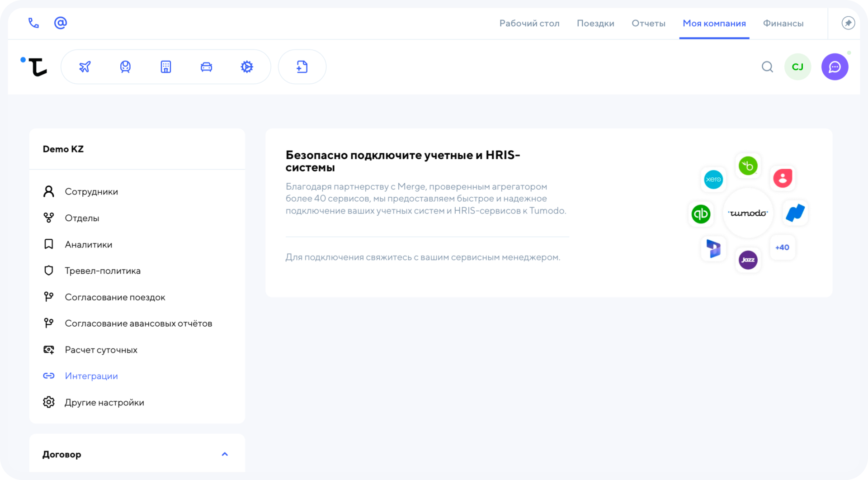This screenshot has height=480, width=868.
Task: Click the gear services icon in toolbar
Action: [247, 67]
